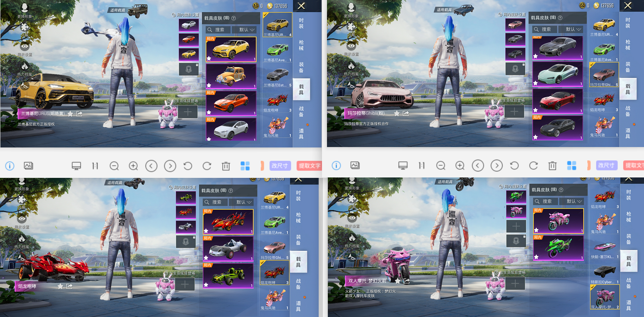This screenshot has height=317, width=644.
Task: Expand 默认 sort dropdown in Maserati Ghibli screenshot
Action: pos(570,29)
